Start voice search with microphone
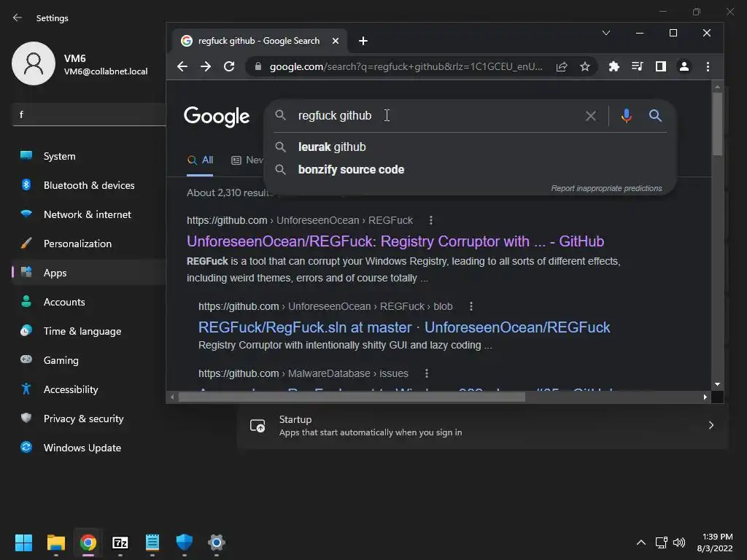The width and height of the screenshot is (747, 560). [x=627, y=116]
